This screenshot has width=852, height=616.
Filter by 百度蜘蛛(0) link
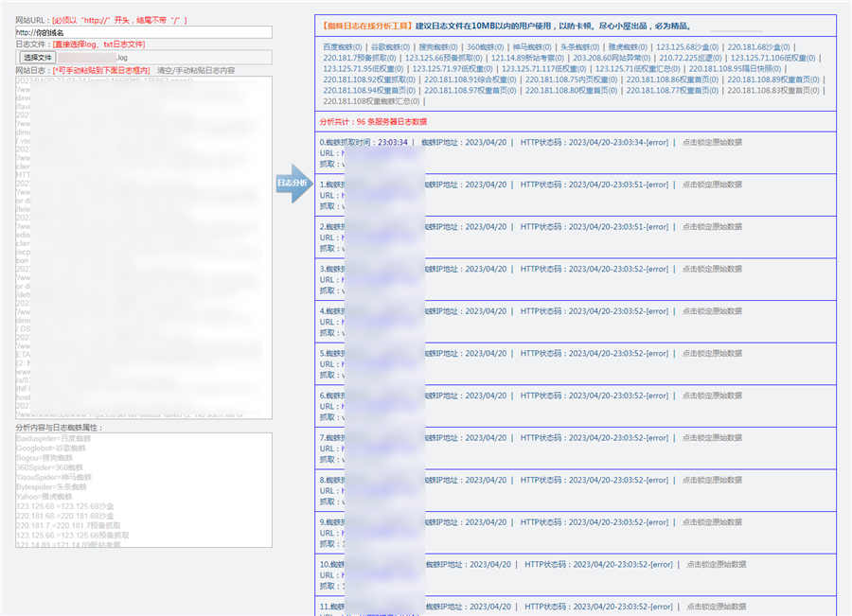tap(342, 46)
